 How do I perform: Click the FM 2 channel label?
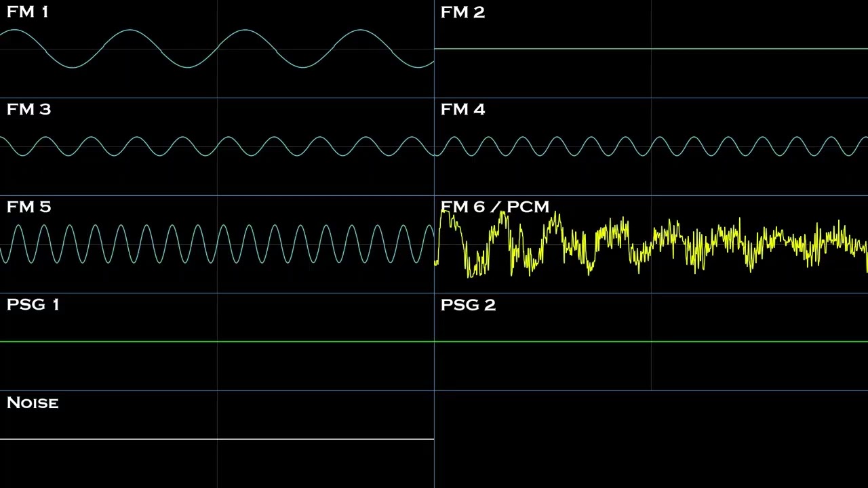462,12
